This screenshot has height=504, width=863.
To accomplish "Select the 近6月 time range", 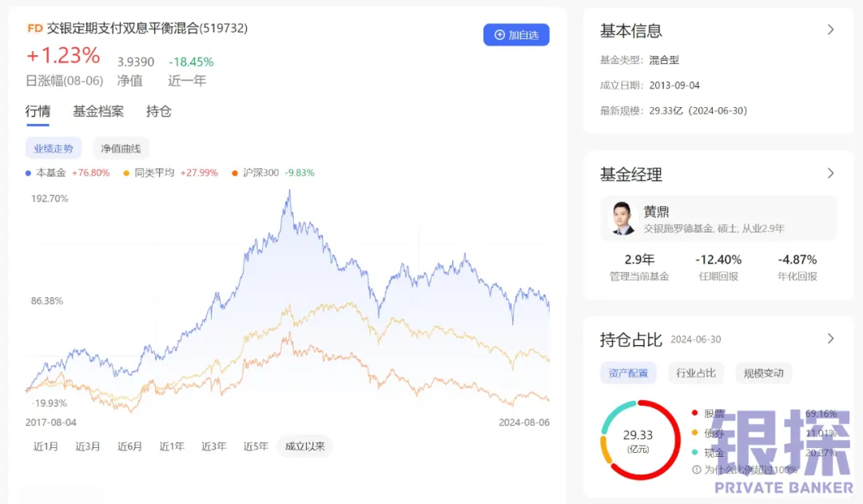I will click(x=130, y=446).
